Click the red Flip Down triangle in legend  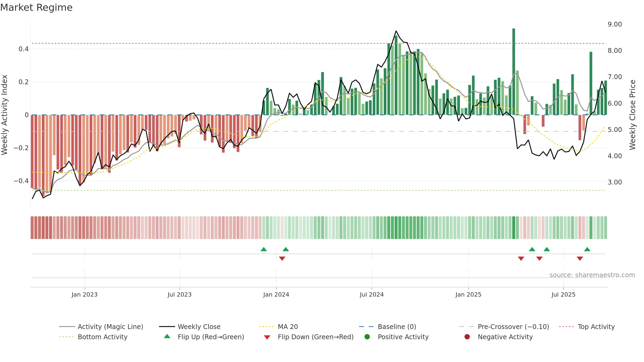tap(267, 337)
